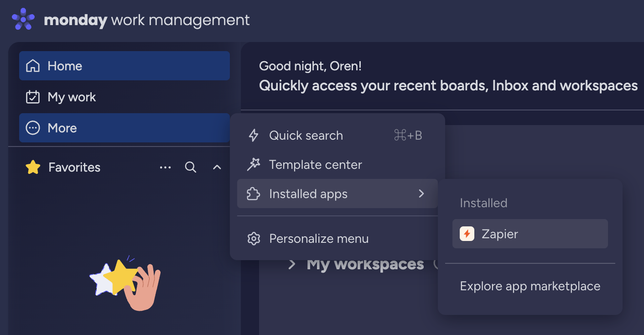This screenshot has height=335, width=644.
Task: Click the My work sidebar entry
Action: coord(72,97)
